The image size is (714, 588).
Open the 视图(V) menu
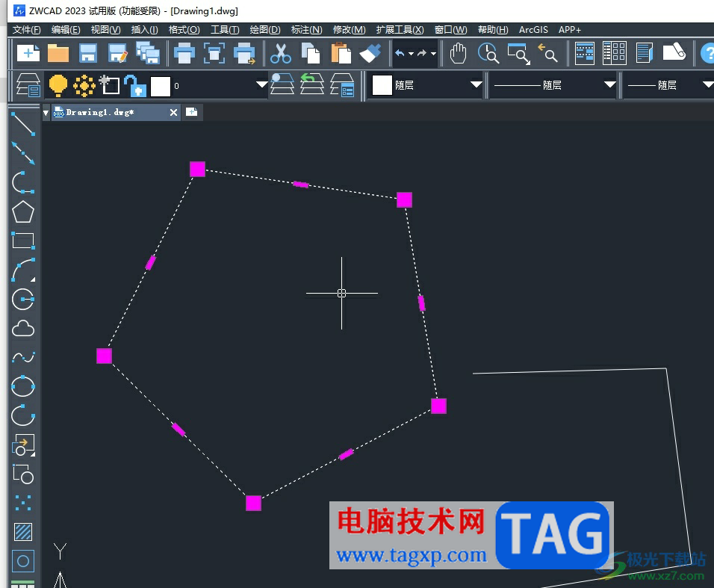[x=105, y=30]
